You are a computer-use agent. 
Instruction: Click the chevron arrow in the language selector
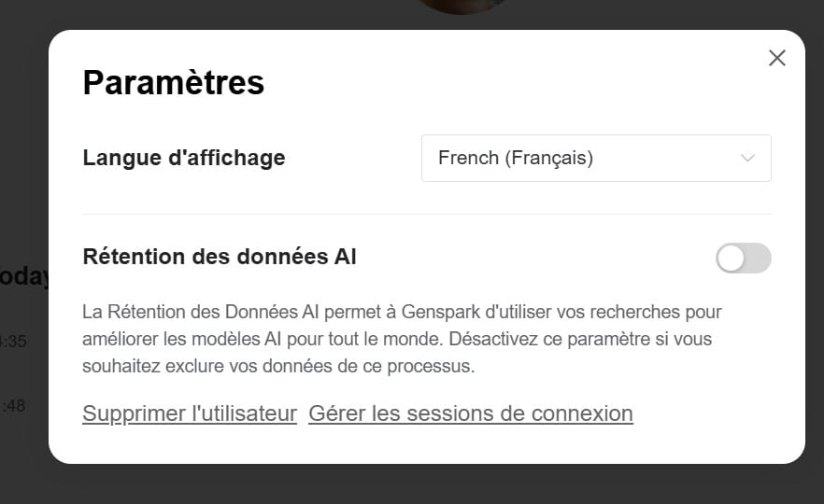pos(747,158)
